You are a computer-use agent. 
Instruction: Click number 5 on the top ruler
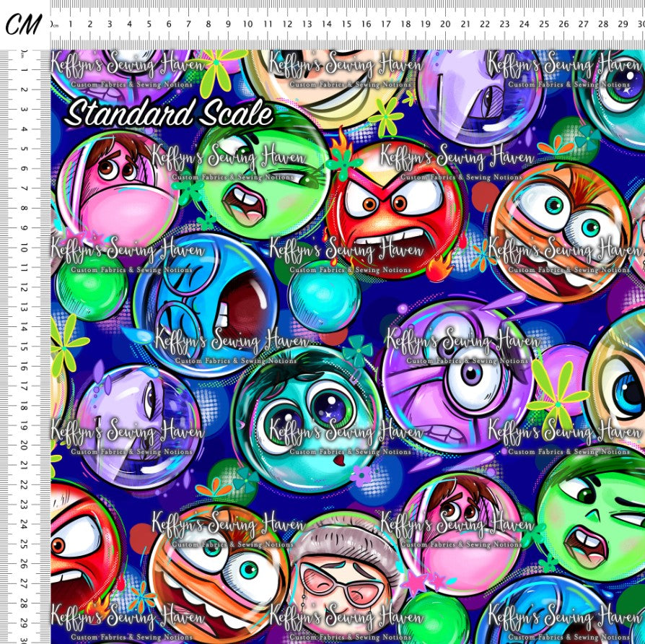point(149,25)
